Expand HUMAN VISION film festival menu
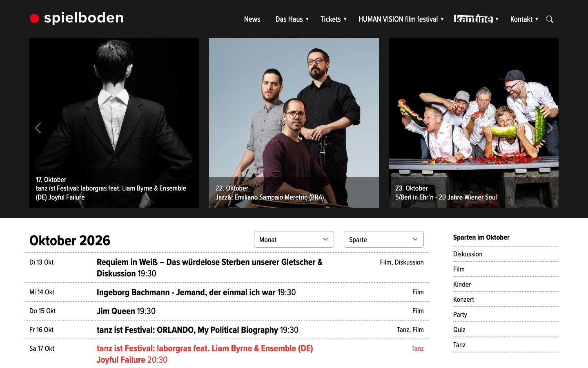Viewport: 588px width, 368px height. click(x=401, y=19)
